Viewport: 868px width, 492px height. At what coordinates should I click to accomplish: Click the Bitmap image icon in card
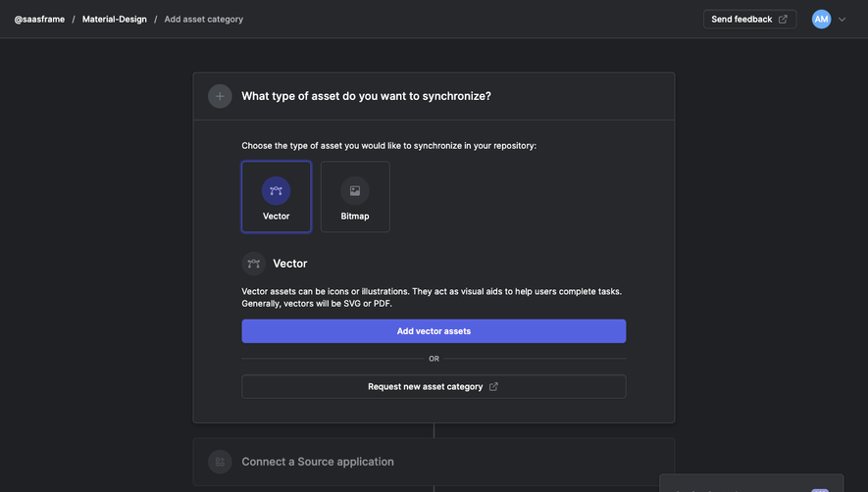pyautogui.click(x=355, y=191)
